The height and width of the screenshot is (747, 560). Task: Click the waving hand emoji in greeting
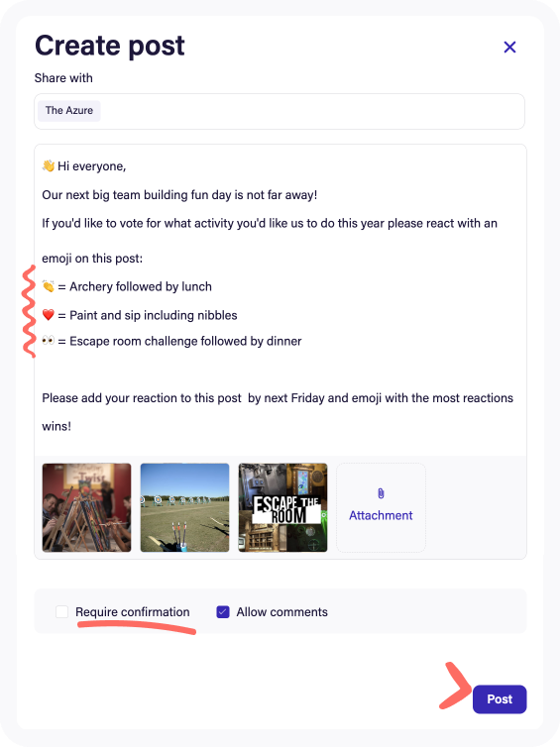click(x=49, y=165)
